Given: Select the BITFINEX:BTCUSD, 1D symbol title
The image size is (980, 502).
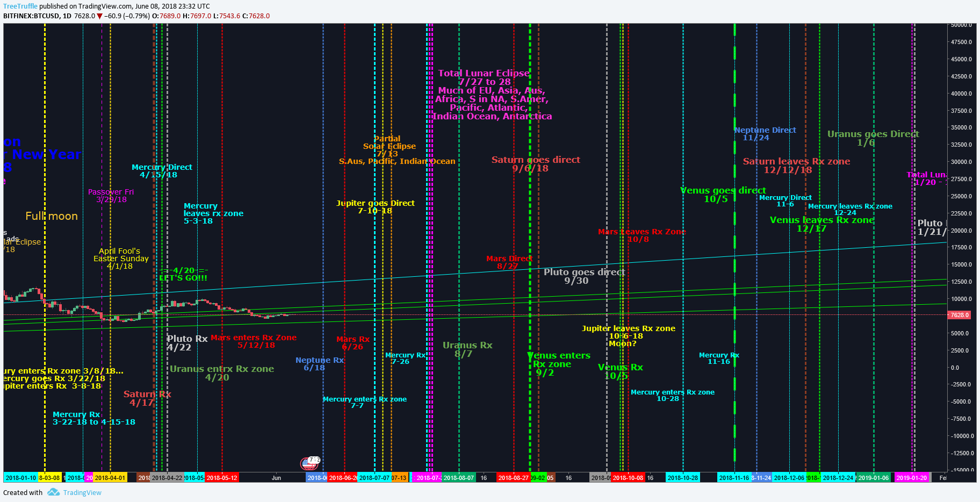Looking at the screenshot, I should 37,16.
